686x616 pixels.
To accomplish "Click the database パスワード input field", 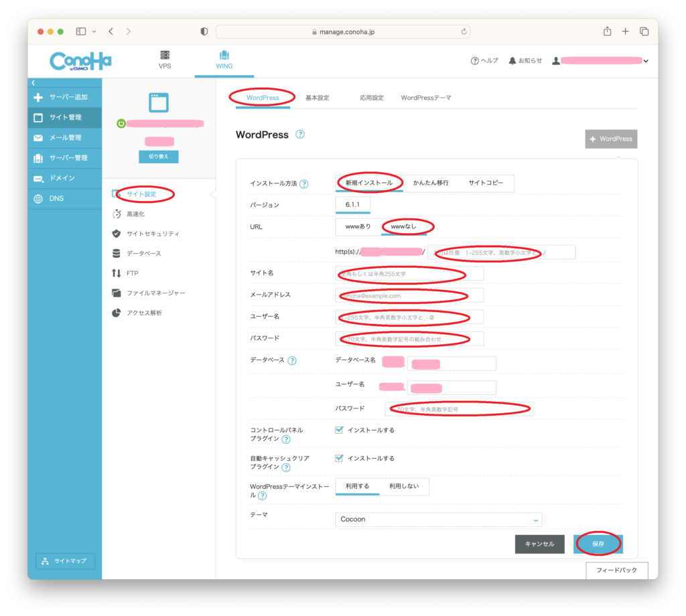I will click(459, 409).
